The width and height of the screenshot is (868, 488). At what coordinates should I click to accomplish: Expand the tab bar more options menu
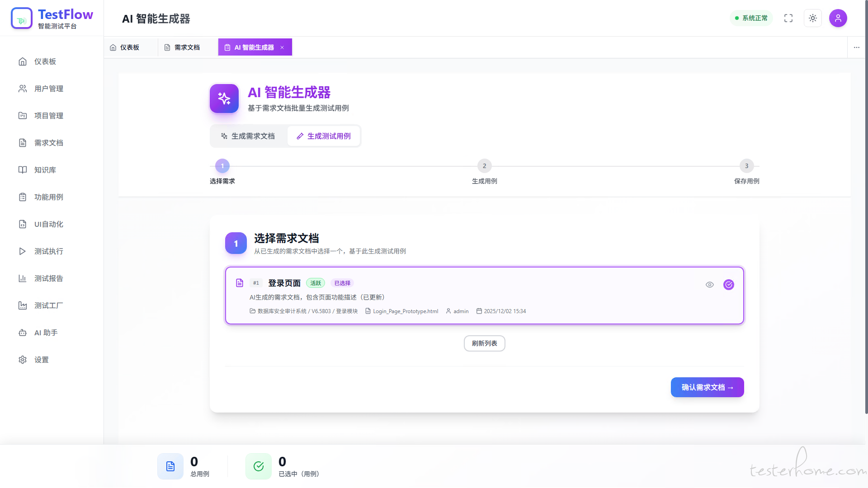(x=857, y=47)
